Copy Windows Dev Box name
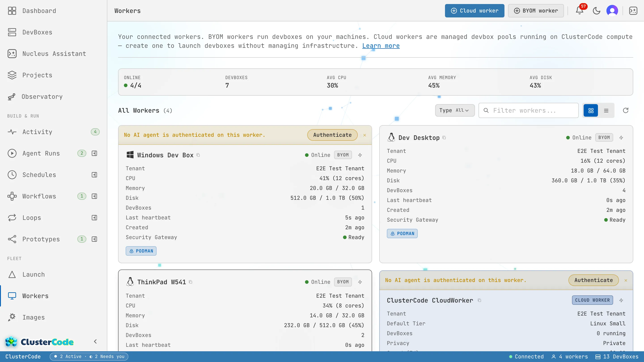This screenshot has width=644, height=362. [198, 155]
